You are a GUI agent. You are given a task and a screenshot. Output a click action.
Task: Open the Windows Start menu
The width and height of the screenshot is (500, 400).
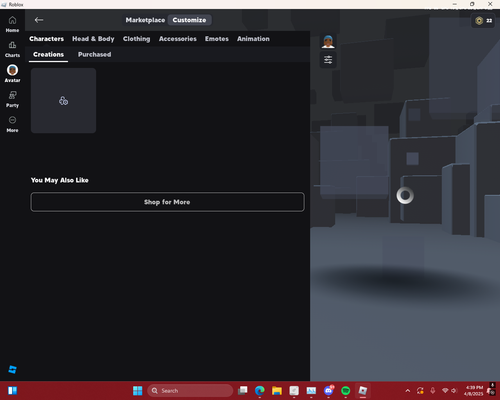pyautogui.click(x=137, y=391)
